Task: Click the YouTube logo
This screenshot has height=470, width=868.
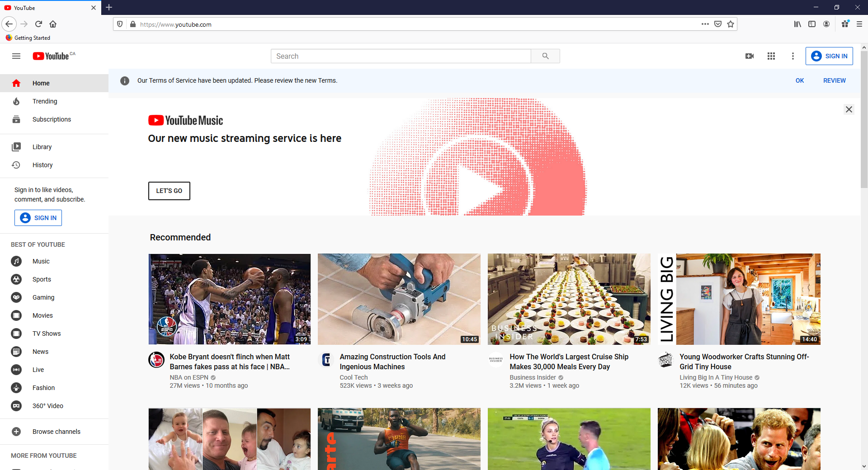Action: tap(51, 56)
